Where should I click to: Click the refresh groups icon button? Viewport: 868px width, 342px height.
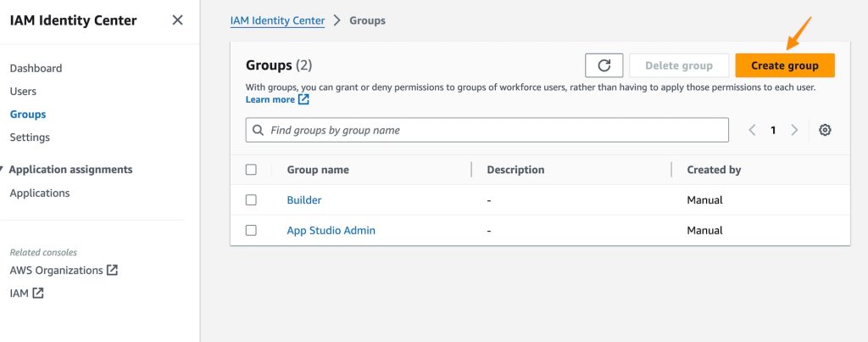click(x=604, y=65)
